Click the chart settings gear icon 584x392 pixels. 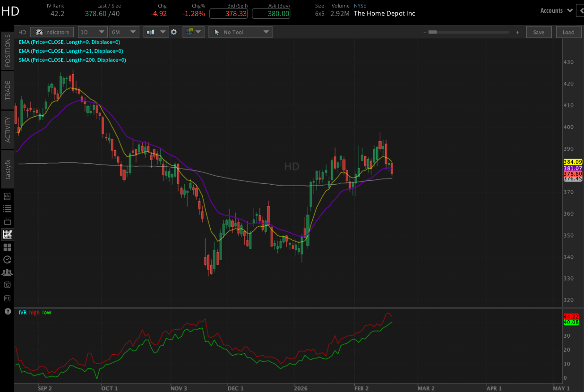(x=173, y=32)
